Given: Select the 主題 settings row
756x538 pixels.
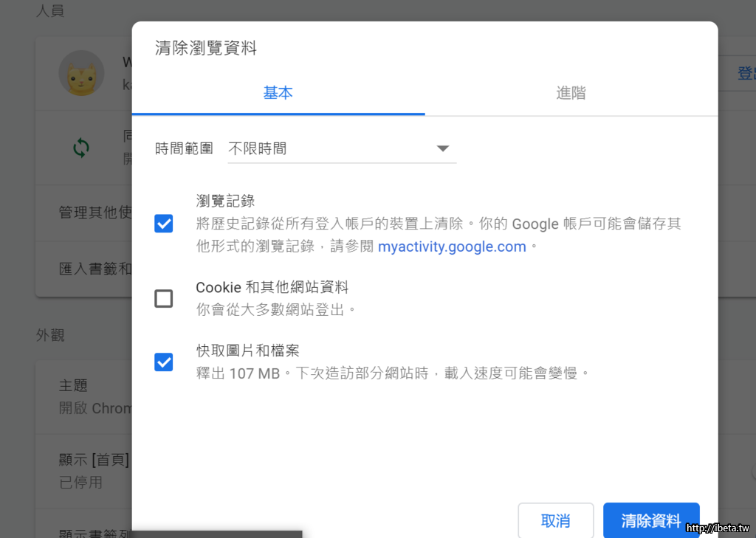Looking at the screenshot, I should [81, 396].
